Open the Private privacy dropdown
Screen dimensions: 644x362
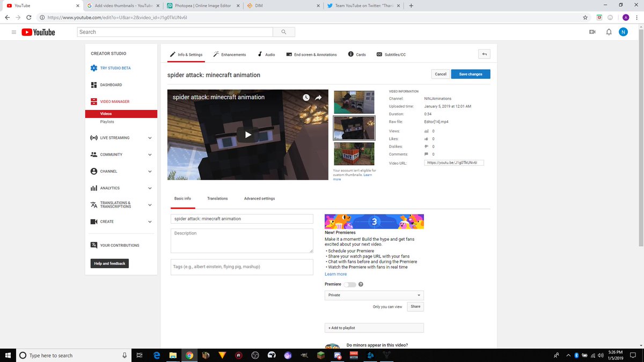374,295
